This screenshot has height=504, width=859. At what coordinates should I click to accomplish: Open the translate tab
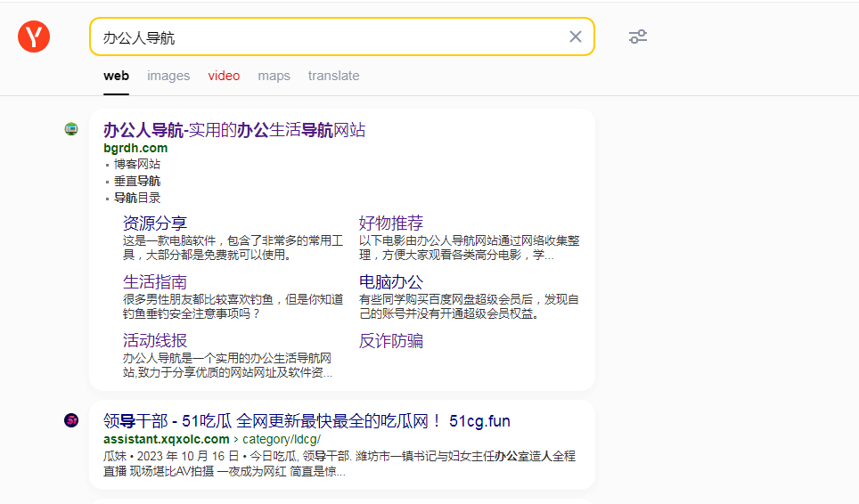tap(333, 76)
